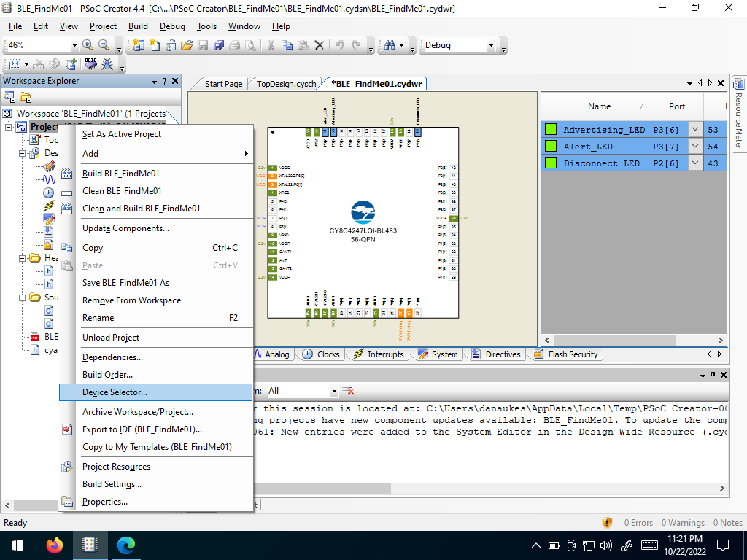The image size is (747, 560).
Task: Click the green swatch for Disconnect_LED
Action: point(551,163)
